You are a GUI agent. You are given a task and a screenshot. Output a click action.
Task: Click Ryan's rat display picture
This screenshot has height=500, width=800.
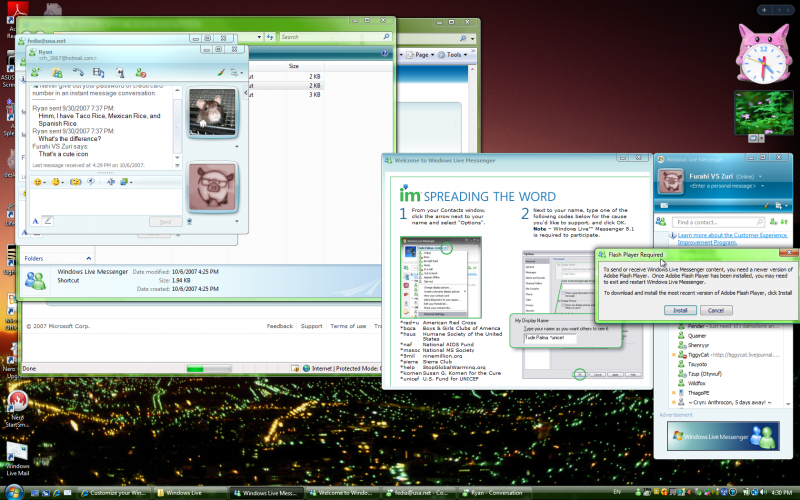click(x=212, y=112)
